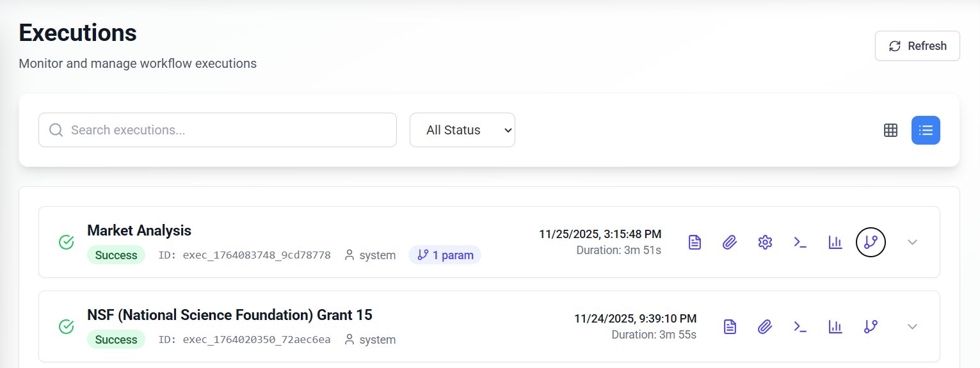Open the Market Analysis report document icon
This screenshot has height=368, width=980.
click(x=695, y=242)
